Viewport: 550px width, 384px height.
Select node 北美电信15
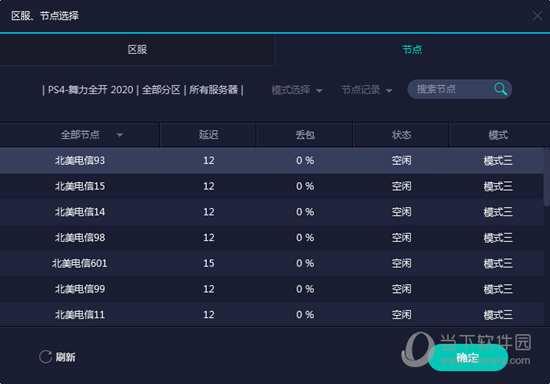[272, 186]
